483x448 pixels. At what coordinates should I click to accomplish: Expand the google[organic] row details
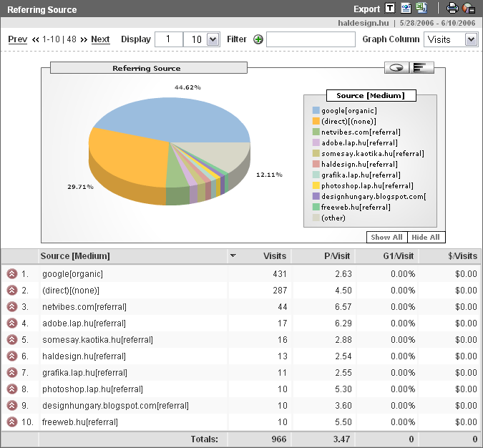(12, 274)
